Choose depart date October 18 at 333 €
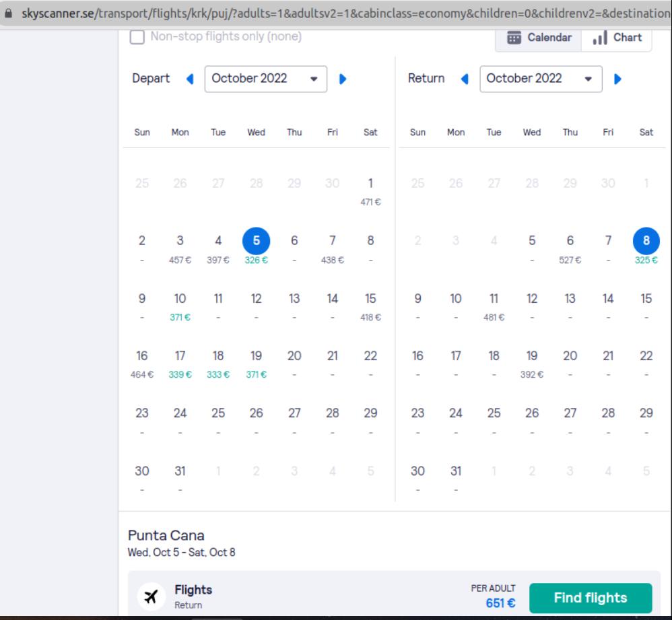The image size is (672, 620). click(218, 364)
